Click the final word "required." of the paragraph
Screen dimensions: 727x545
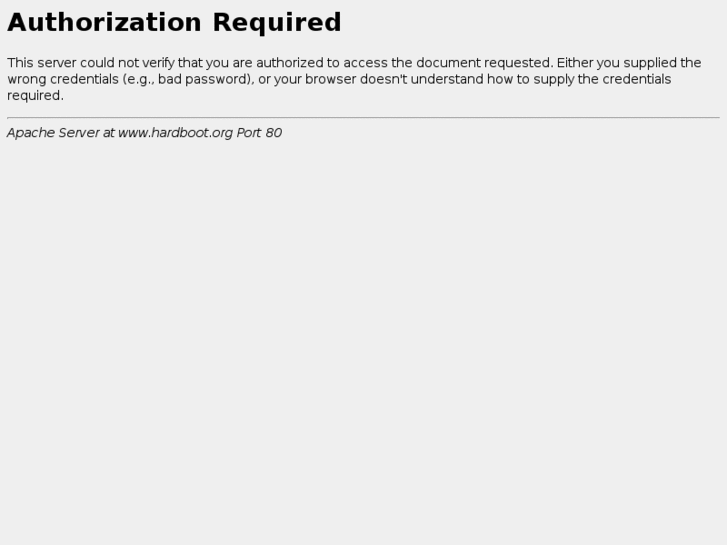click(35, 96)
